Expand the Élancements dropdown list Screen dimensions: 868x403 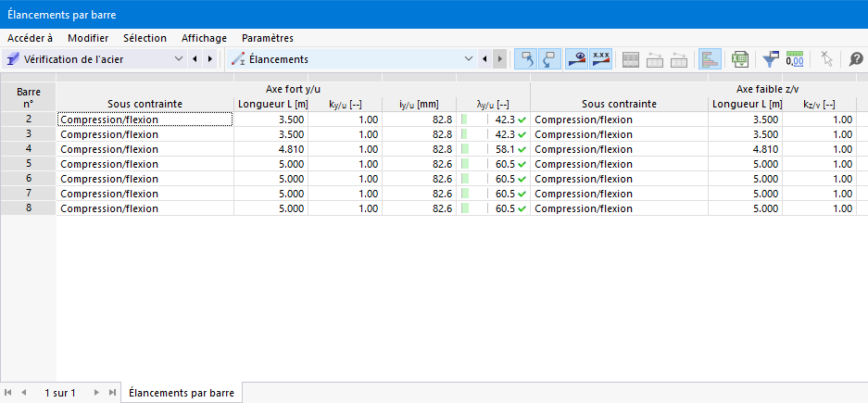(469, 58)
